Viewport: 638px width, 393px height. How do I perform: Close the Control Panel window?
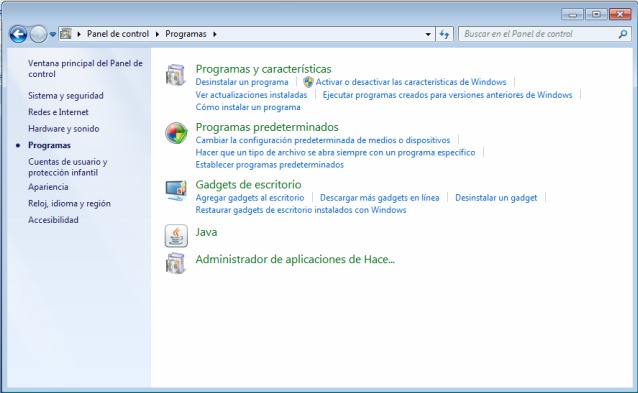tap(620, 15)
